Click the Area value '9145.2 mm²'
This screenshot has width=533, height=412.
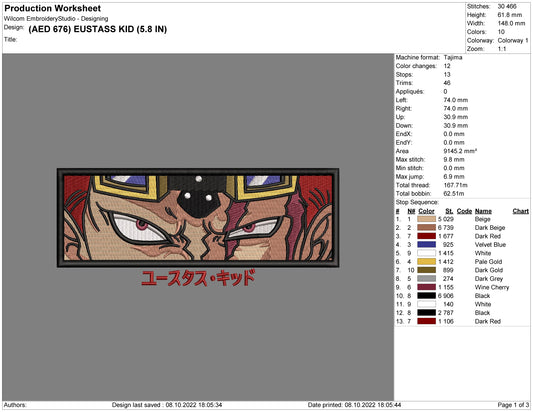click(x=460, y=151)
